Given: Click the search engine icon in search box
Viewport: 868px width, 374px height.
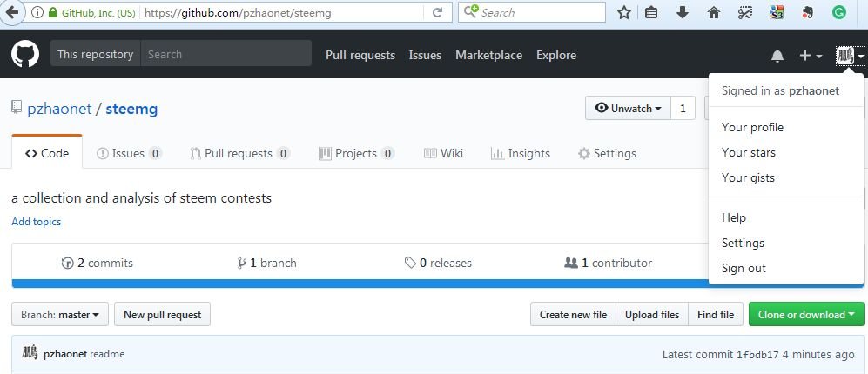Looking at the screenshot, I should 470,11.
